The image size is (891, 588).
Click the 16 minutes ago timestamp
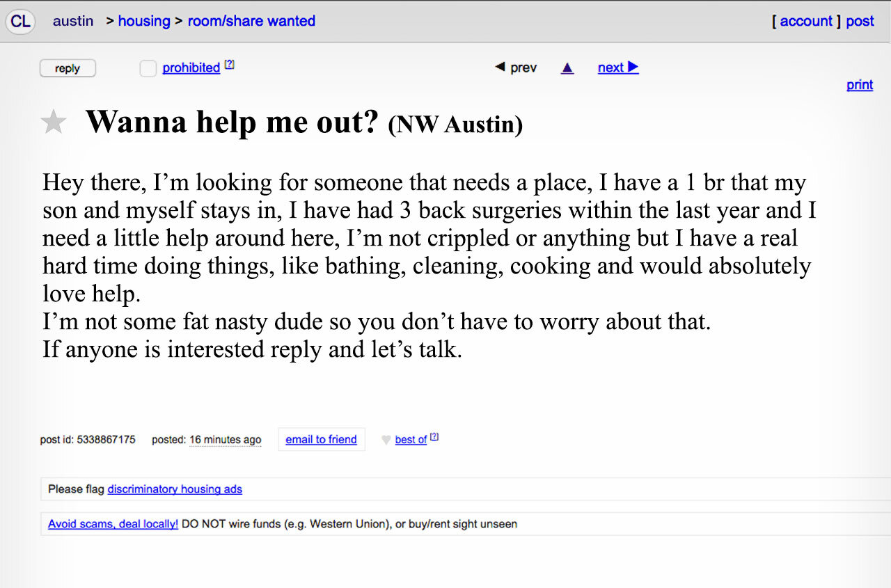(x=226, y=440)
